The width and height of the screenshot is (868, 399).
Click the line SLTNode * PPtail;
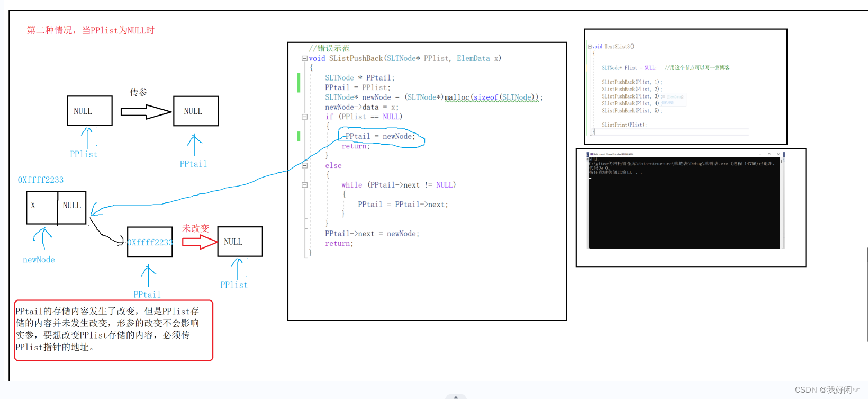tap(359, 78)
